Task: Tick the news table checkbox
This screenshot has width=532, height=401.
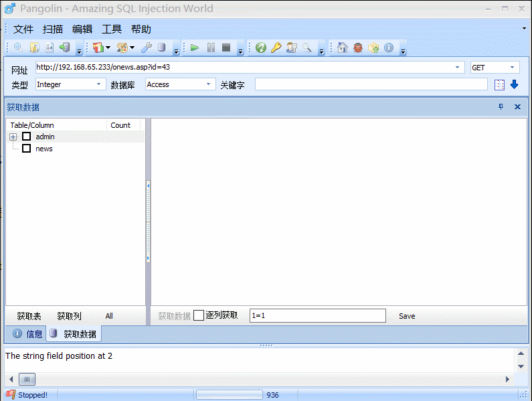Action: click(27, 149)
